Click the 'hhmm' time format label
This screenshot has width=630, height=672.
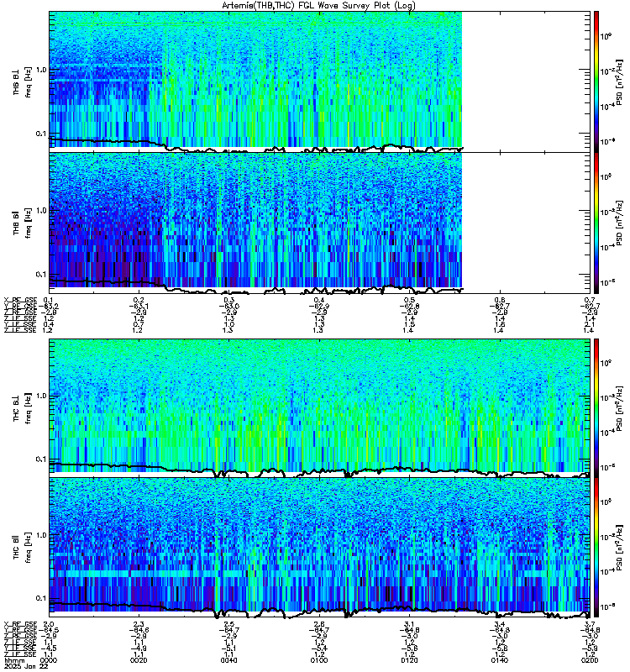pyautogui.click(x=14, y=660)
